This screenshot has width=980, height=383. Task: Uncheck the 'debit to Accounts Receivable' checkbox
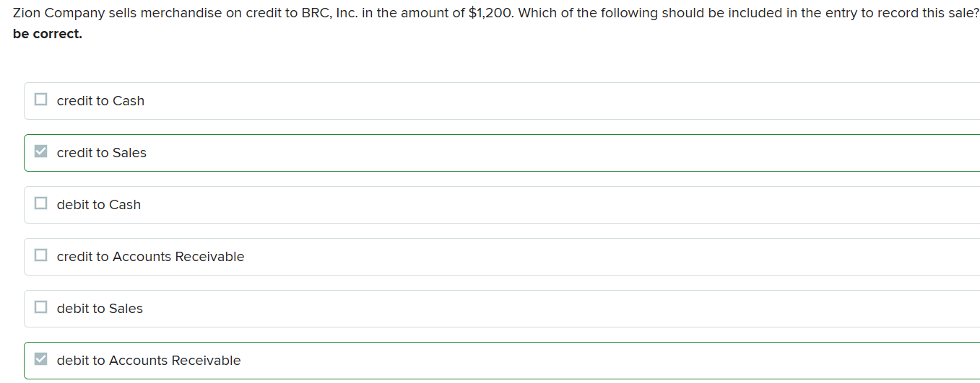coord(41,360)
